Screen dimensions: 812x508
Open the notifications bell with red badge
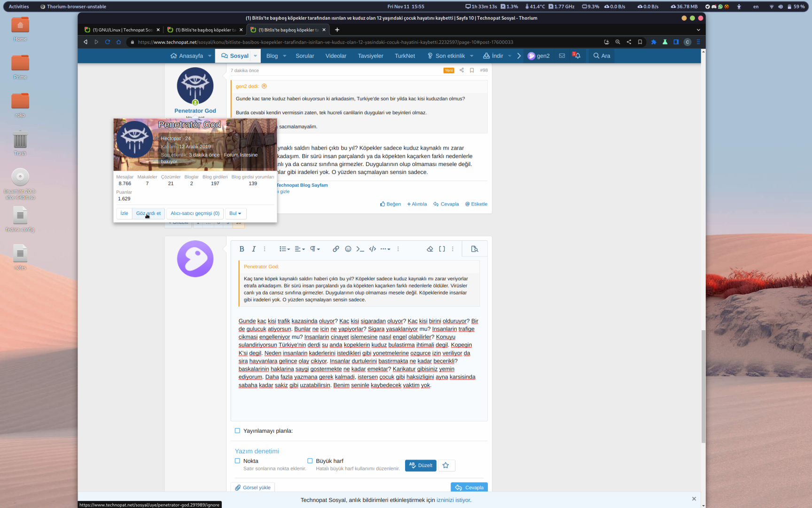(x=577, y=56)
